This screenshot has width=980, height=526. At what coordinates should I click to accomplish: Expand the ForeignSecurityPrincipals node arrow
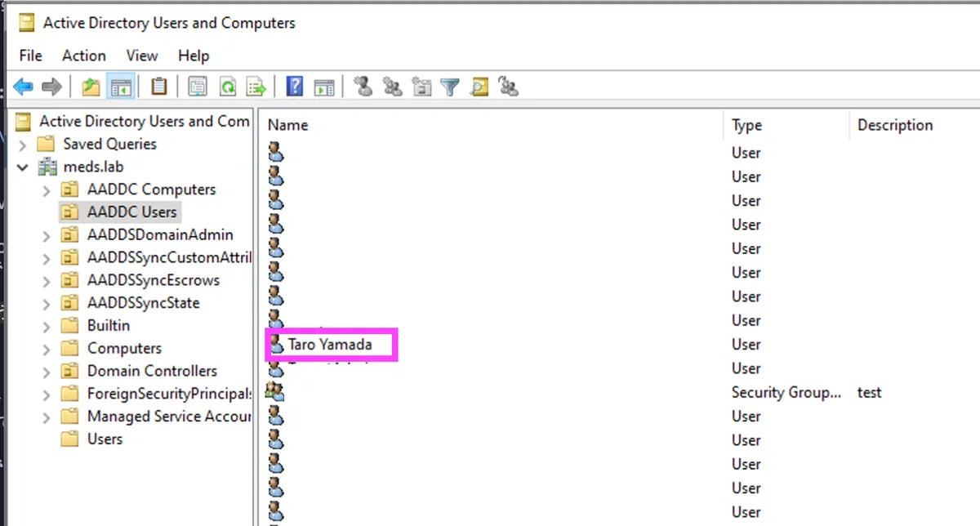[x=47, y=394]
